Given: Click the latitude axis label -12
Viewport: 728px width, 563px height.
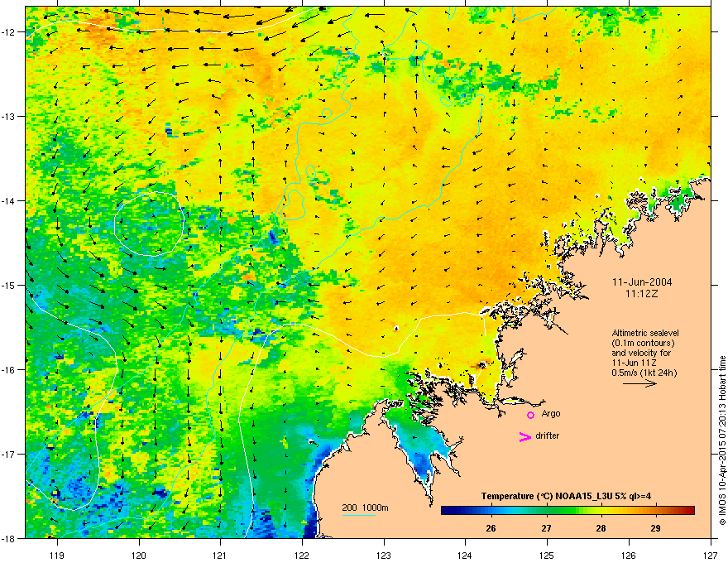Looking at the screenshot, I should pos(9,32).
